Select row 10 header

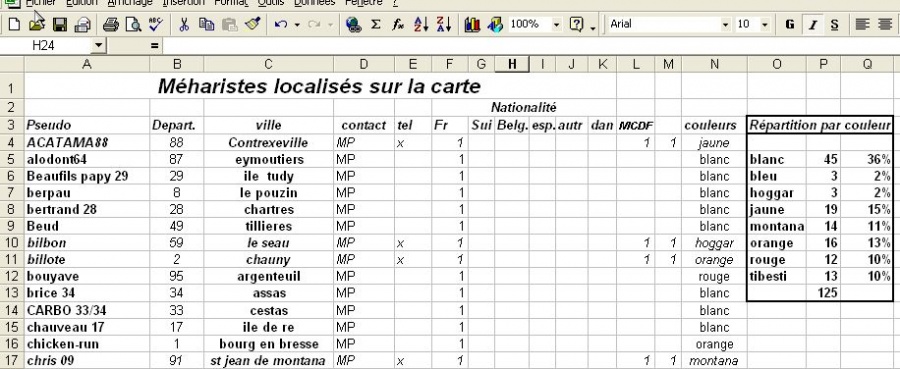12,243
